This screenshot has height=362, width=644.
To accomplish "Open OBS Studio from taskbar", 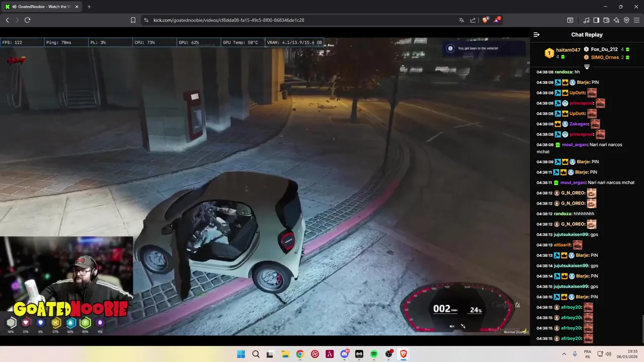I will (x=389, y=354).
